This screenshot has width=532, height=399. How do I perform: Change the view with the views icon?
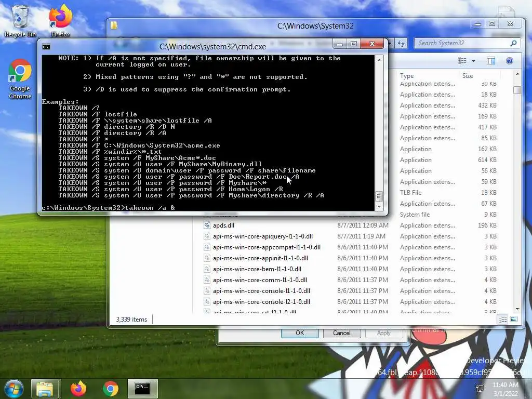(462, 61)
